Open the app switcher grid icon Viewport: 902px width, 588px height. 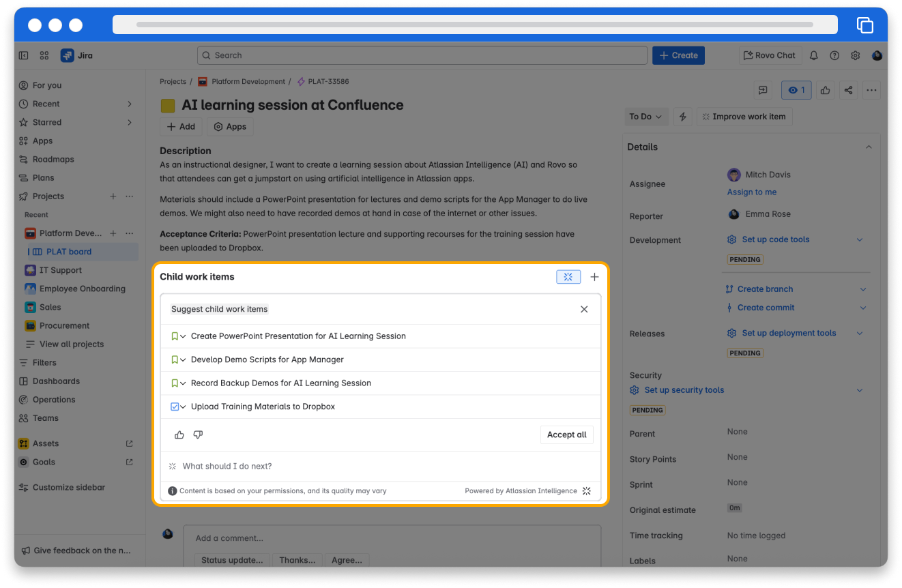pyautogui.click(x=44, y=55)
